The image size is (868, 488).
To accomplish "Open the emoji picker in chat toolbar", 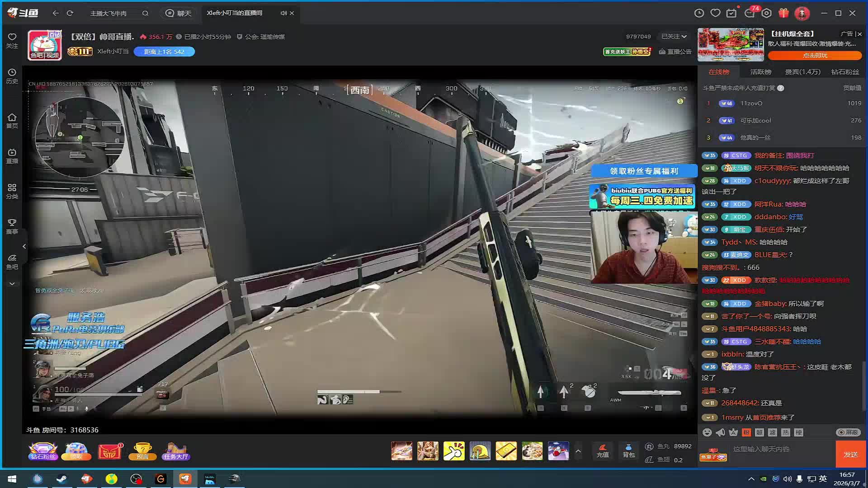I will point(707,432).
